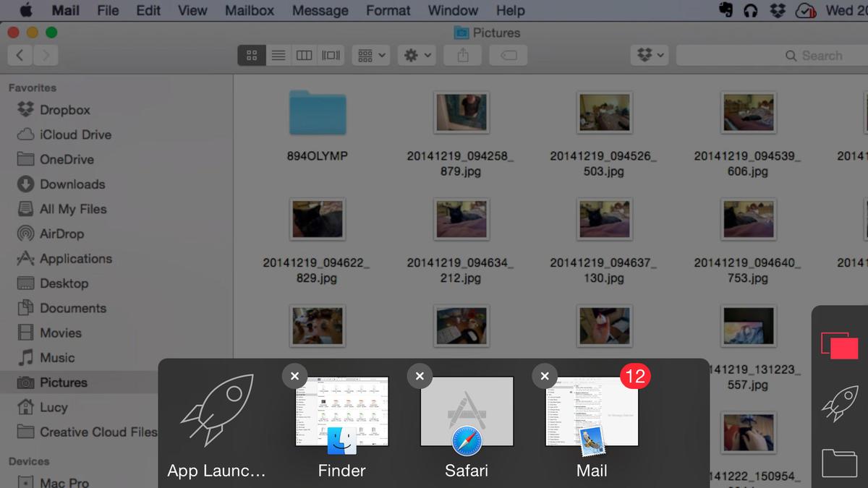The image size is (868, 488).
Task: Select thumbnail 20141219_094634_212.jpg
Action: pyautogui.click(x=461, y=220)
